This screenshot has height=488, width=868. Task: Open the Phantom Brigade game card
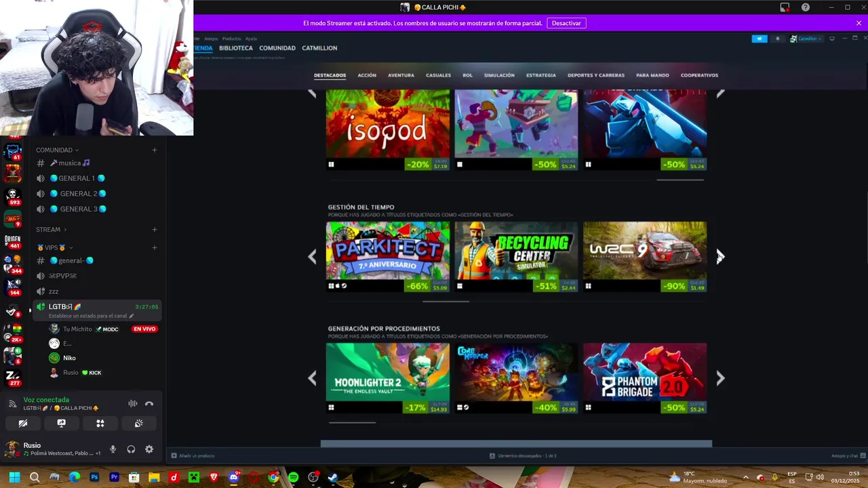[645, 378]
